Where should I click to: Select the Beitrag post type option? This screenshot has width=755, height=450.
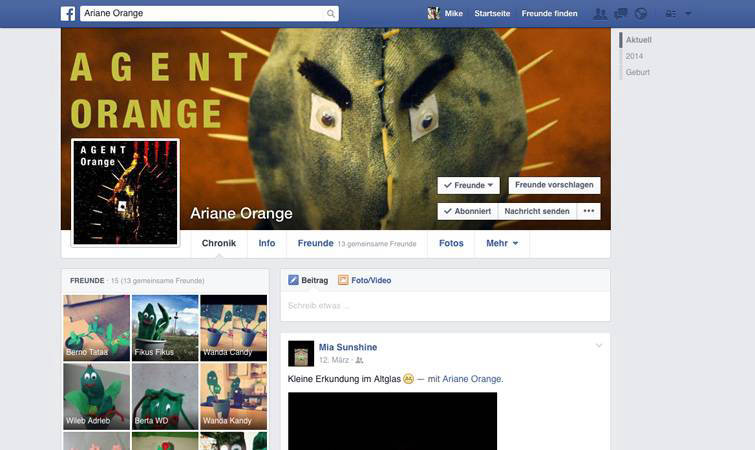pos(308,281)
